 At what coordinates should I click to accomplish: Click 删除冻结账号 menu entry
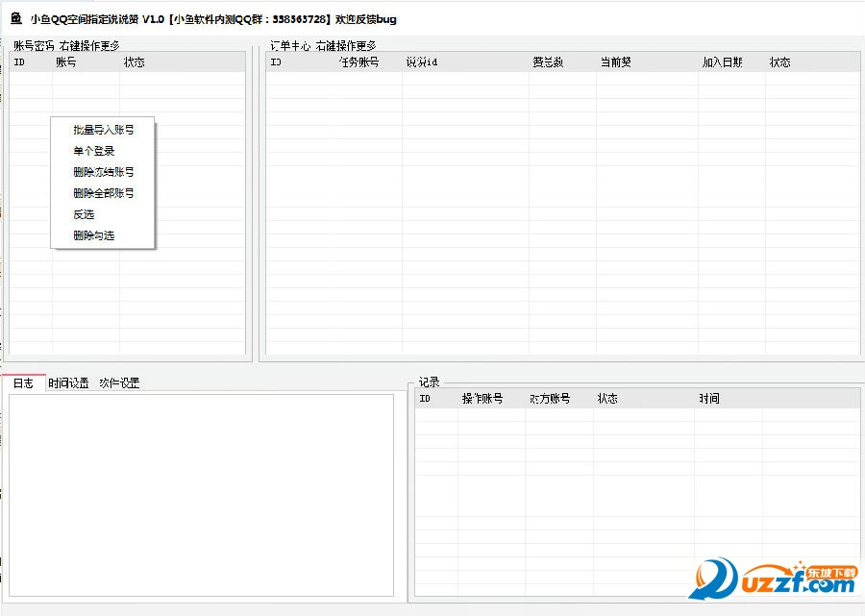tap(103, 171)
